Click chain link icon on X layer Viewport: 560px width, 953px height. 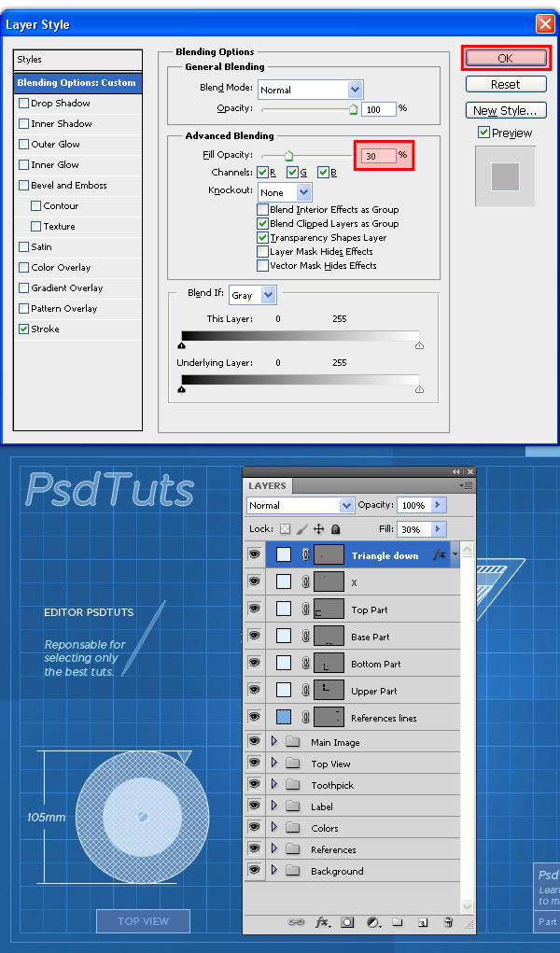(x=306, y=582)
